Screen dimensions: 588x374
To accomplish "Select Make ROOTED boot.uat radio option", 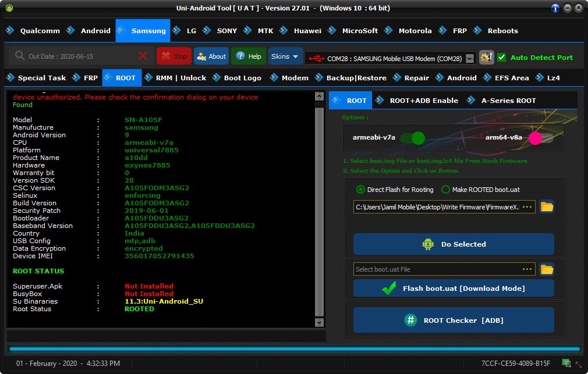I will [445, 190].
